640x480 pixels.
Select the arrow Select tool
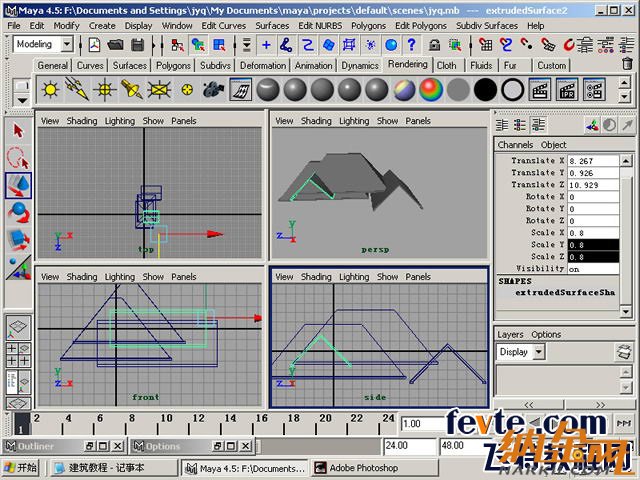[x=18, y=131]
